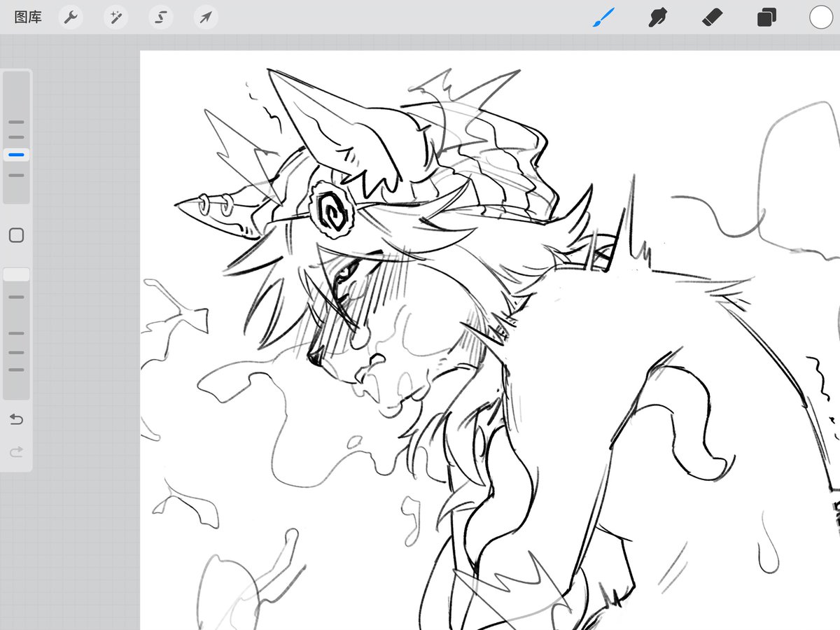Viewport: 840px width, 630px height.
Task: Undo the last stroke with arrow
Action: [x=16, y=419]
